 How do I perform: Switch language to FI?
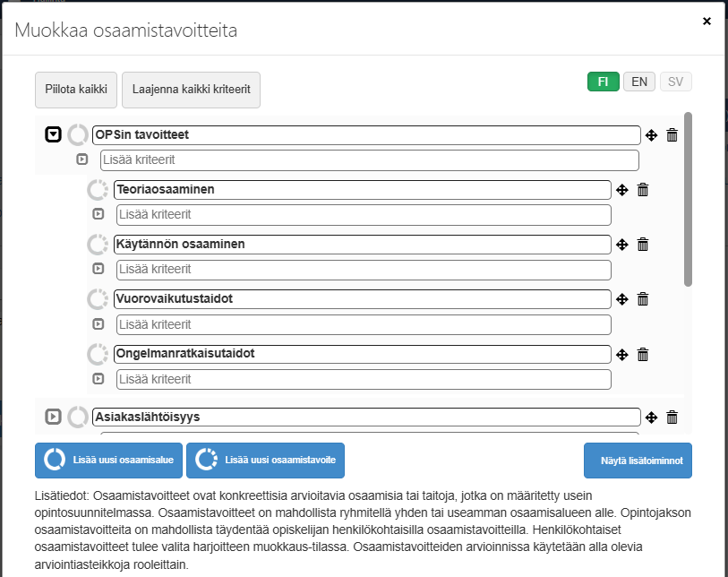(604, 82)
